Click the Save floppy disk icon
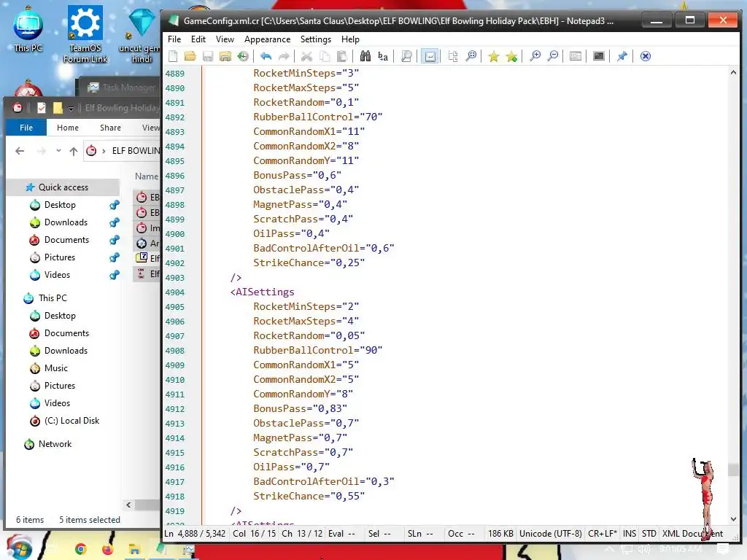 208,56
